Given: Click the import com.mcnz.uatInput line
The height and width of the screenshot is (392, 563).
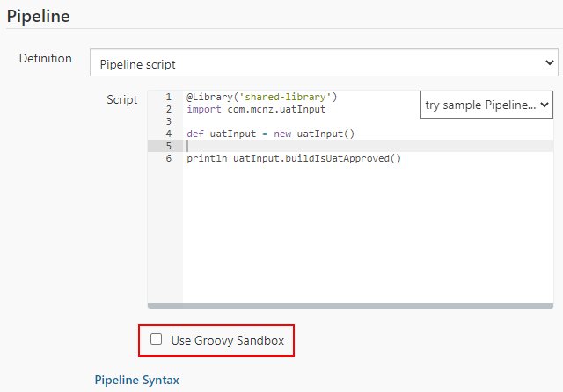Looking at the screenshot, I should (255, 109).
